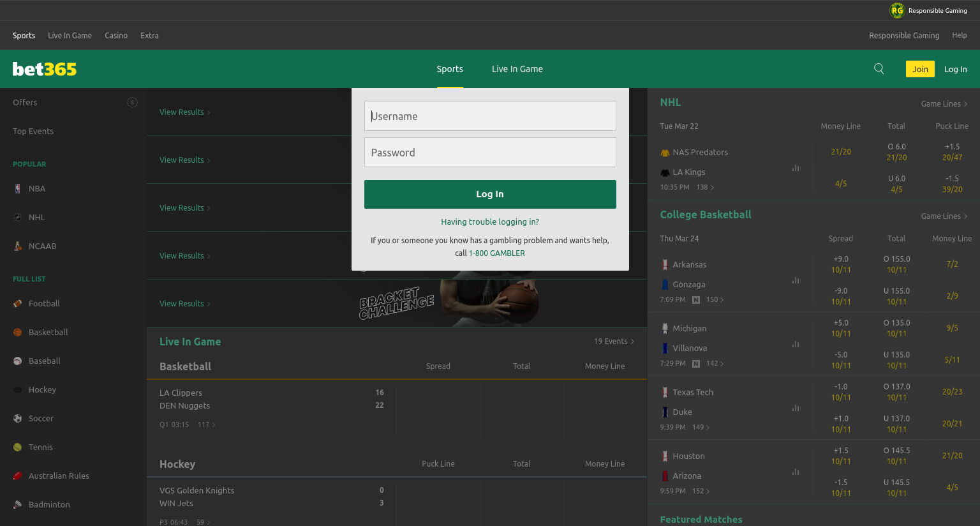Click the Arizona jersey icon

click(665, 476)
